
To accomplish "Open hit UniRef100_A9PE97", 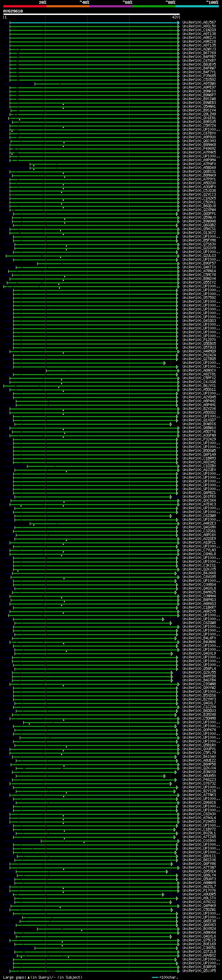I will 199,87.
